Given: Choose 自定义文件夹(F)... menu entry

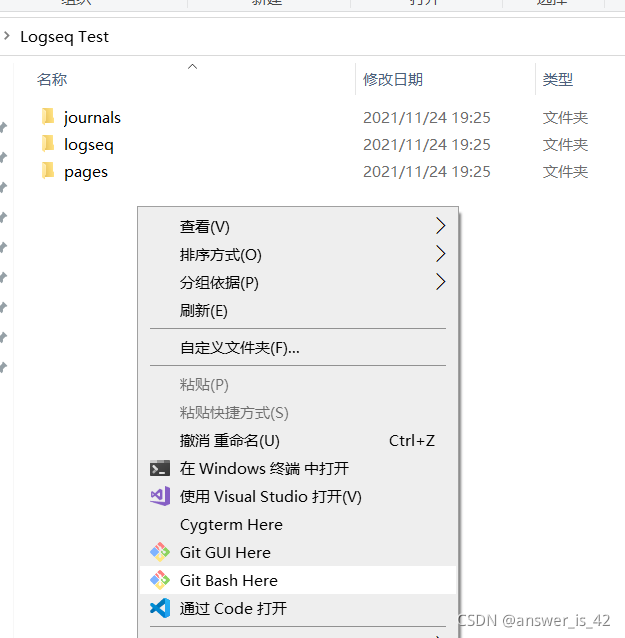Looking at the screenshot, I should 298,347.
